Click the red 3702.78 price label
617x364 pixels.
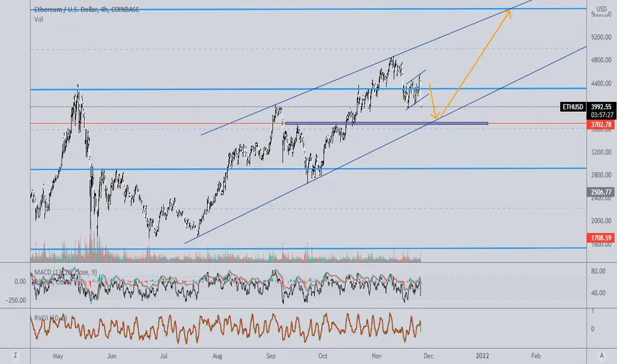(x=601, y=124)
